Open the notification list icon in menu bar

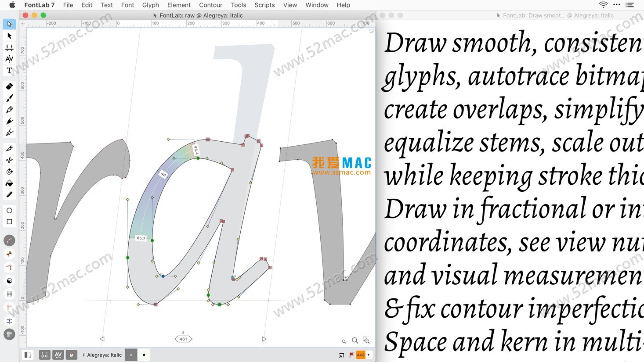[x=630, y=5]
